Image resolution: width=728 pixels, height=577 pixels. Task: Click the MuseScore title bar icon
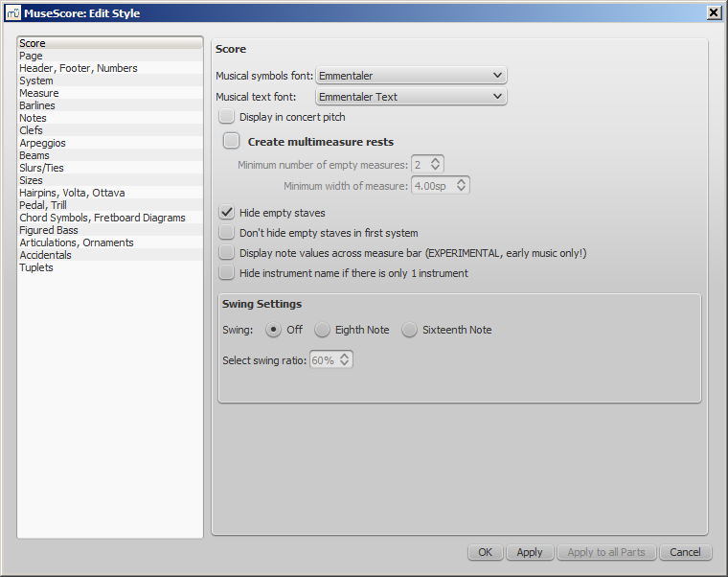pos(12,13)
